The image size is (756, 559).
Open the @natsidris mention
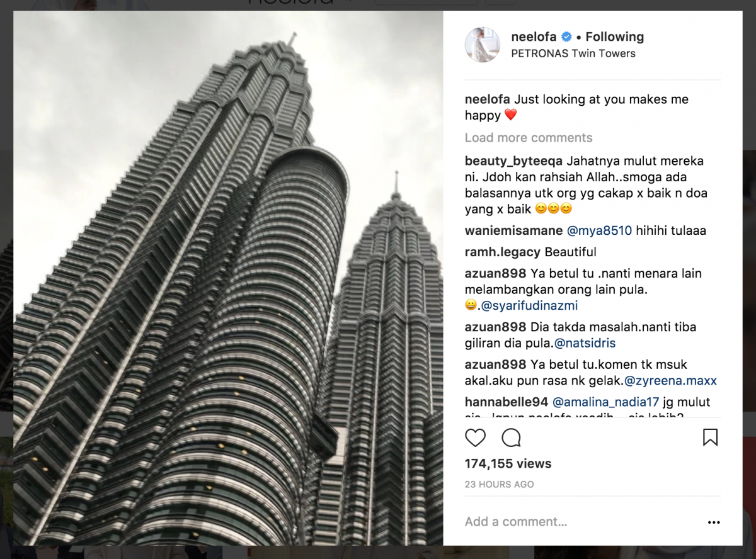[x=585, y=344]
